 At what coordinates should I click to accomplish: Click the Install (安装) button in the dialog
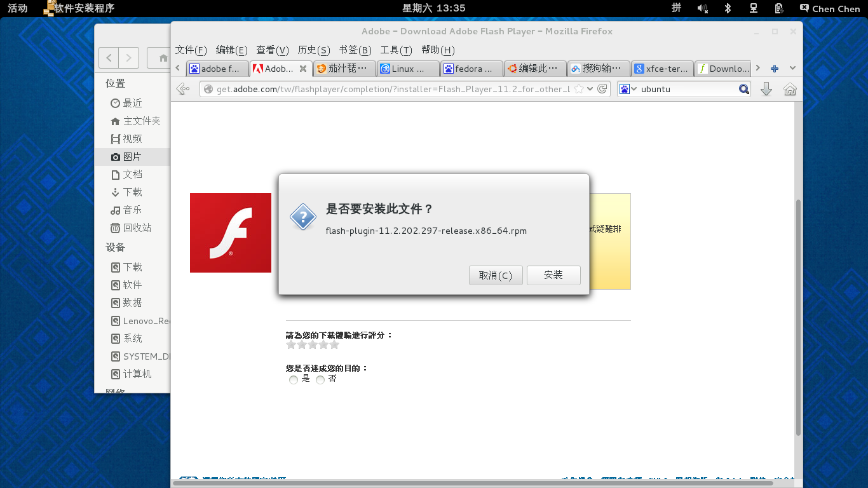[x=553, y=275]
